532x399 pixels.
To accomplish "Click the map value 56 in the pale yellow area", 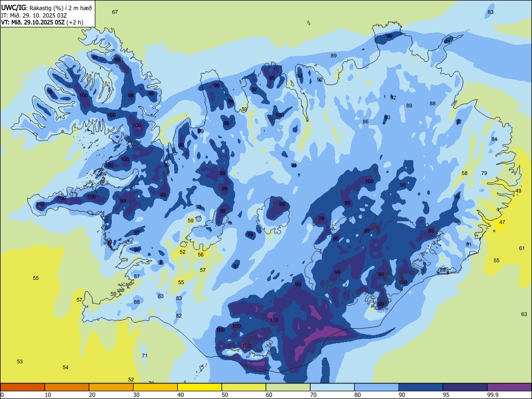I will coord(201,254).
